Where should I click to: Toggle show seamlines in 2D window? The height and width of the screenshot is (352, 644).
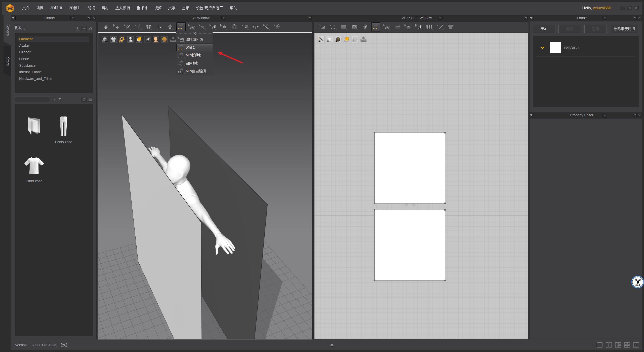click(321, 40)
